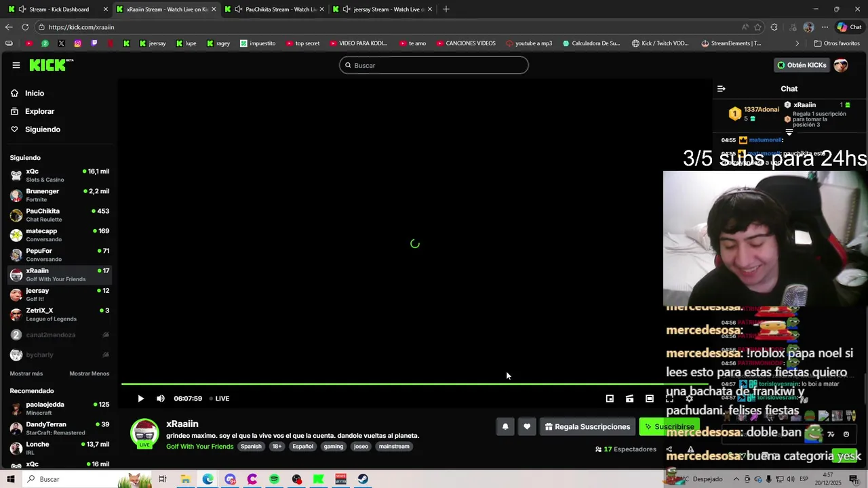Play the xRaaiin stream video
The height and width of the screenshot is (488, 868).
(140, 399)
